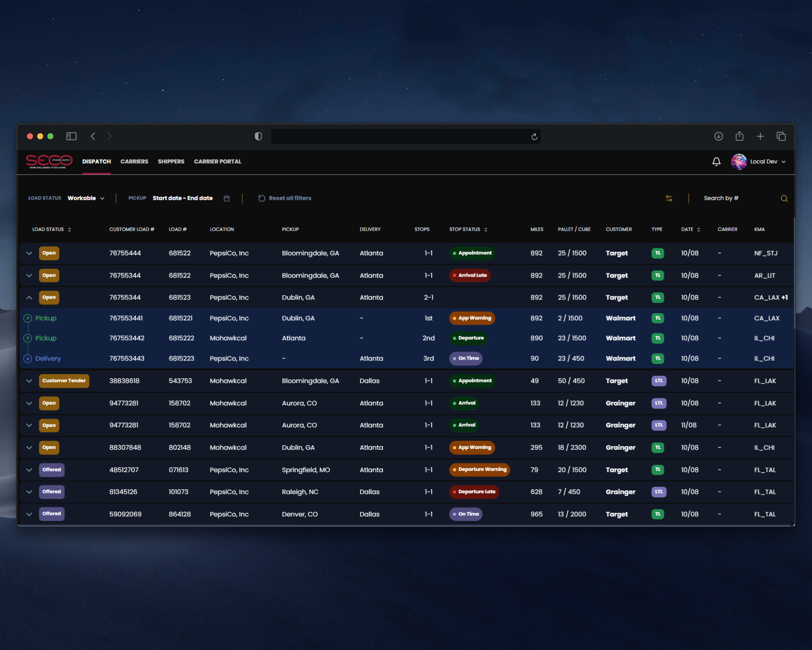The width and height of the screenshot is (812, 650).
Task: Reload page with the refresh icon
Action: coord(534,137)
